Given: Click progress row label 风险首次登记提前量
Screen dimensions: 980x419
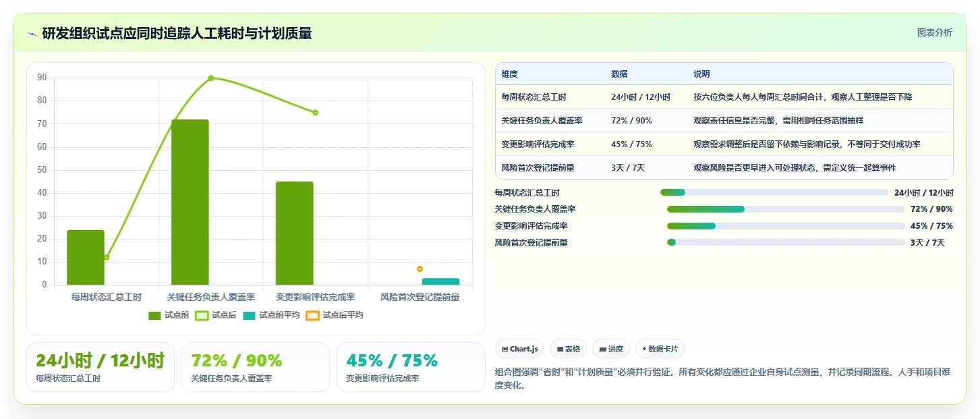Looking at the screenshot, I should coord(531,243).
